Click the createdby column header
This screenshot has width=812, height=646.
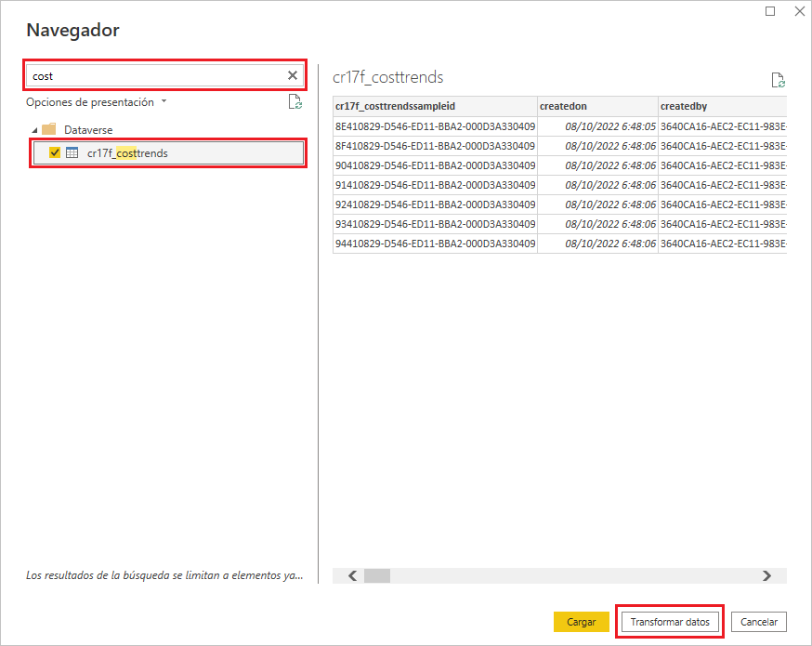(x=723, y=106)
